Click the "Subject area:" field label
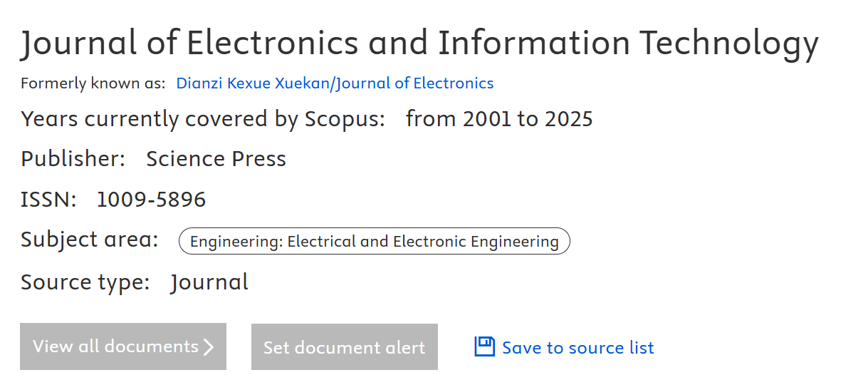The height and width of the screenshot is (375, 868). [90, 240]
